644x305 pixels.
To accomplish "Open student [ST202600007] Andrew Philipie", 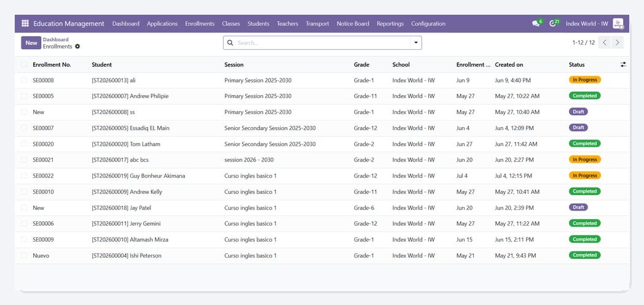I will tap(130, 96).
